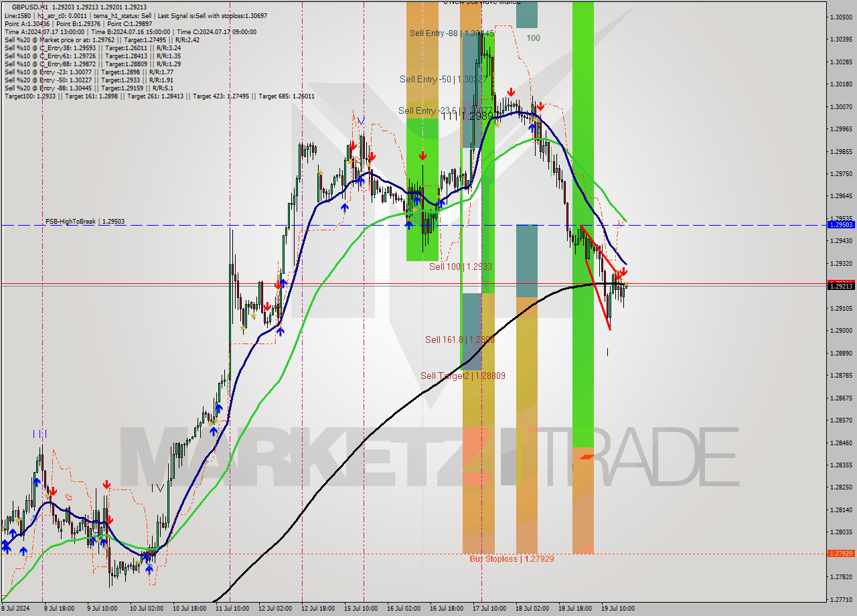Click the Sell Entry -88 level label

(x=452, y=33)
